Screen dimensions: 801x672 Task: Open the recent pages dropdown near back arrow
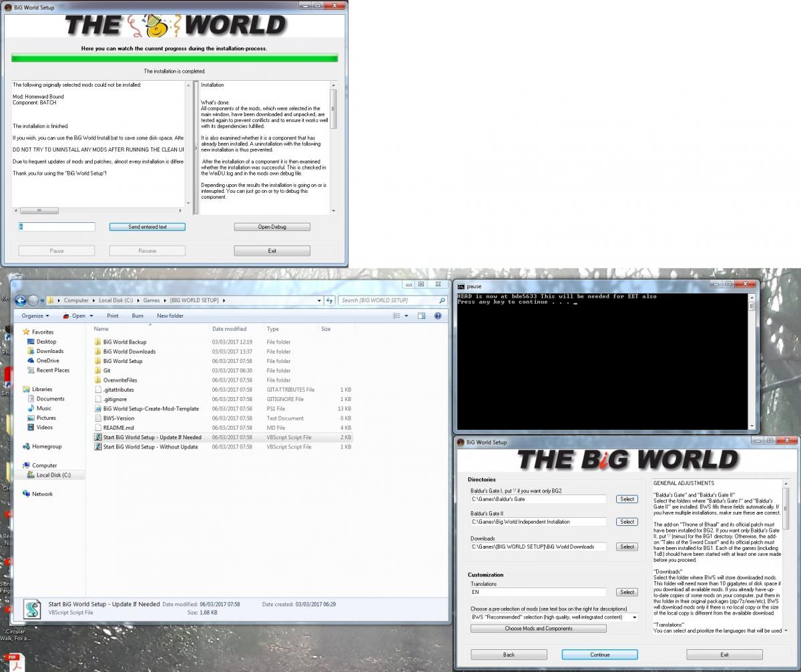pyautogui.click(x=43, y=301)
